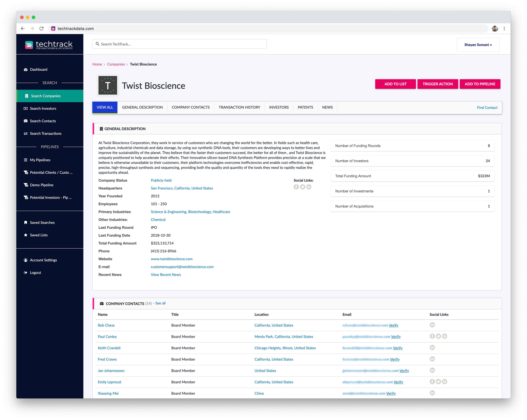Image resolution: width=527 pixels, height=420 pixels.
Task: Open Jan Johannessen LinkedIn icon
Action: (x=432, y=370)
